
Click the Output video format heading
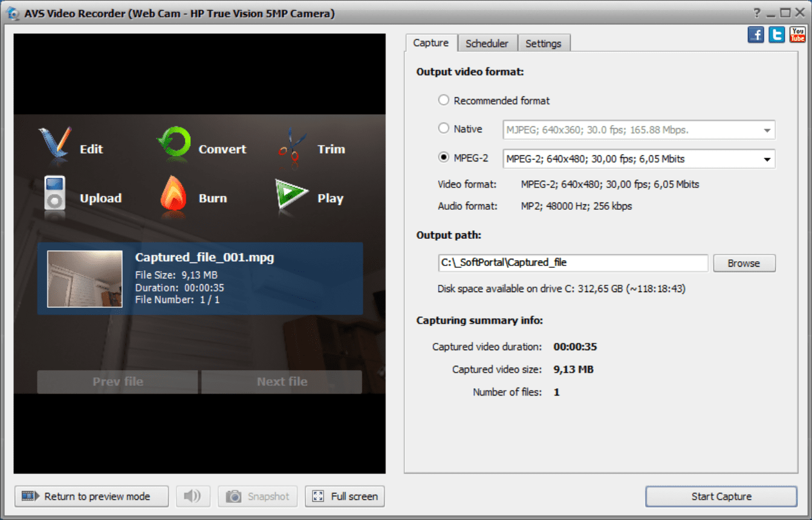470,72
